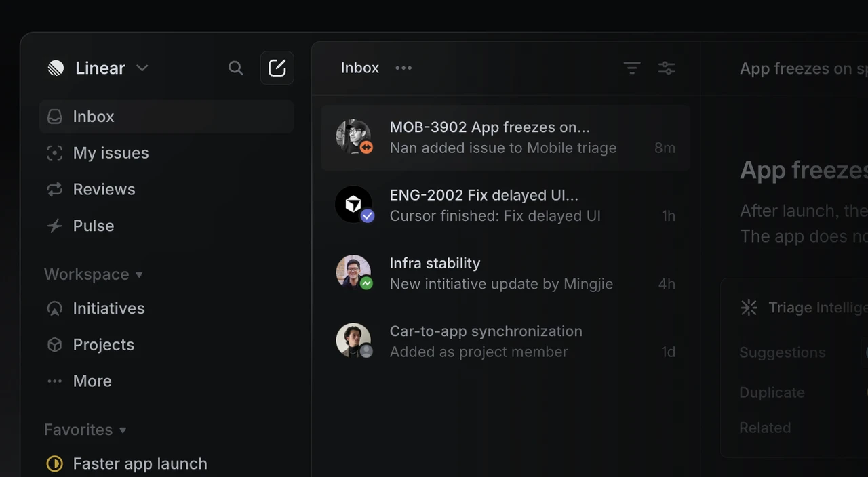
Task: Click the Linear logo icon
Action: tap(56, 68)
